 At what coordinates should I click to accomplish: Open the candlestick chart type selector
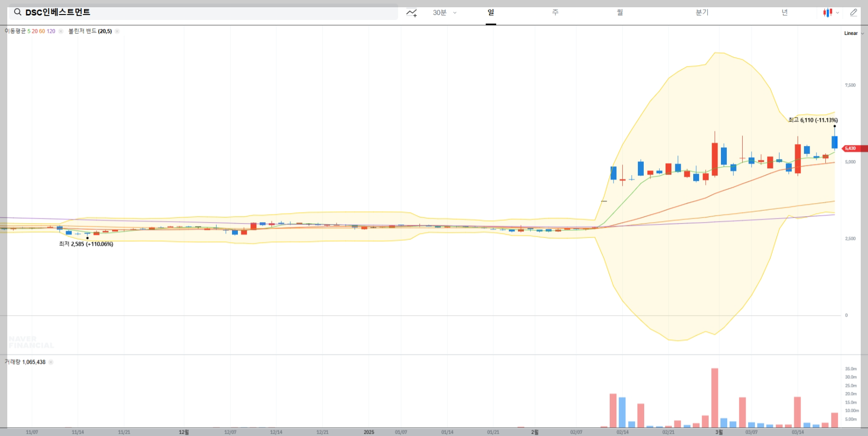point(828,13)
